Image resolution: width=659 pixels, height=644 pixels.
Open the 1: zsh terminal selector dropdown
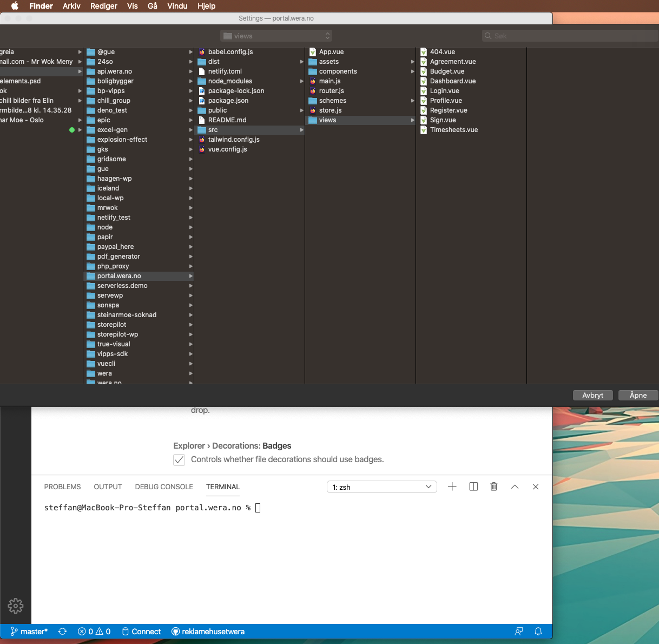382,487
